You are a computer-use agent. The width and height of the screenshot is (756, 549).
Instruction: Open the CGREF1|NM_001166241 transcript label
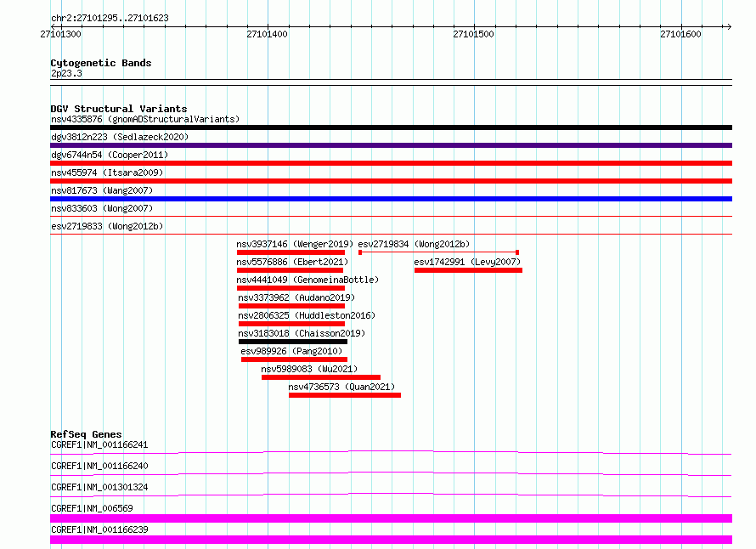pos(99,444)
